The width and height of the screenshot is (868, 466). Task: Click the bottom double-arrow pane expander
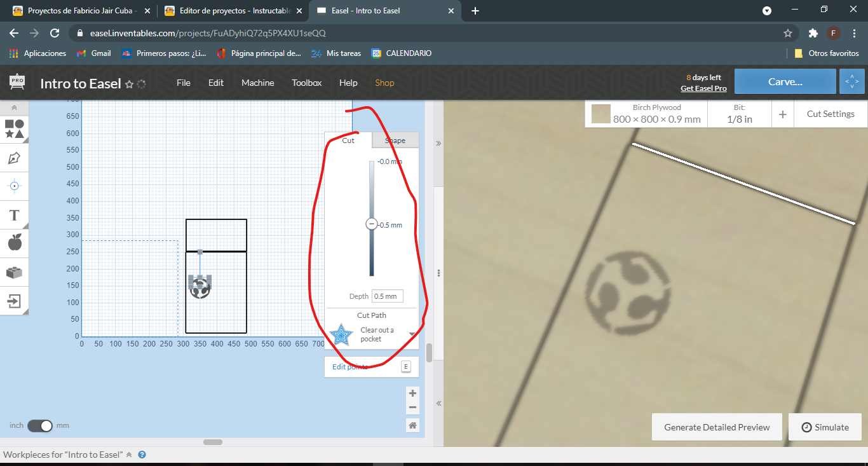click(x=438, y=403)
